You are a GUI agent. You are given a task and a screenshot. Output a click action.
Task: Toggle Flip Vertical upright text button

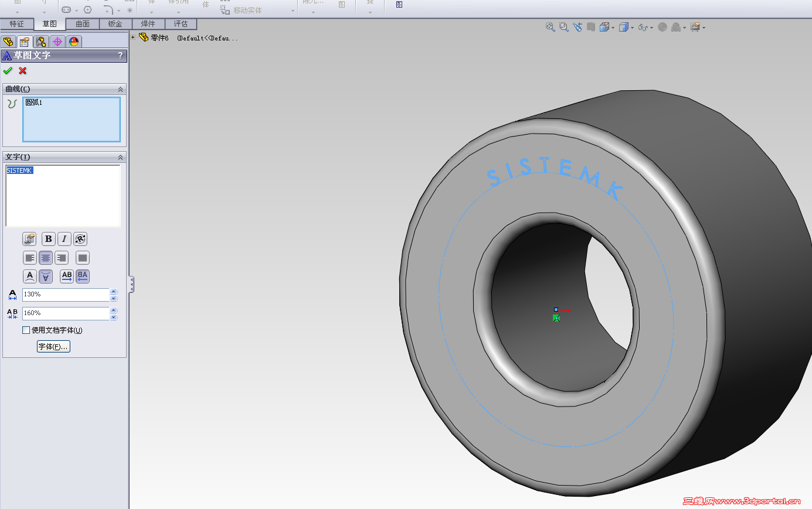[30, 276]
